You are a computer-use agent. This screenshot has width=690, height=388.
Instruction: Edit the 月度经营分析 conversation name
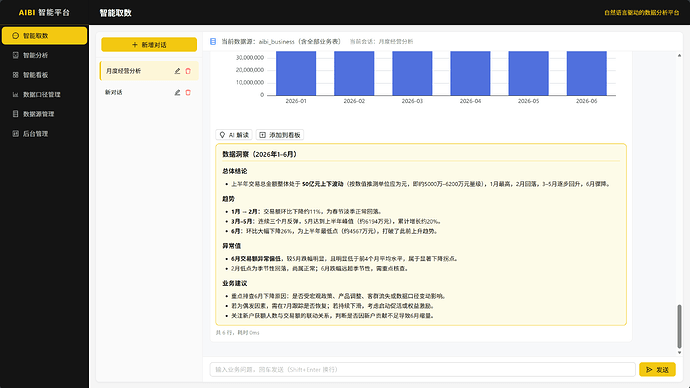(x=177, y=71)
